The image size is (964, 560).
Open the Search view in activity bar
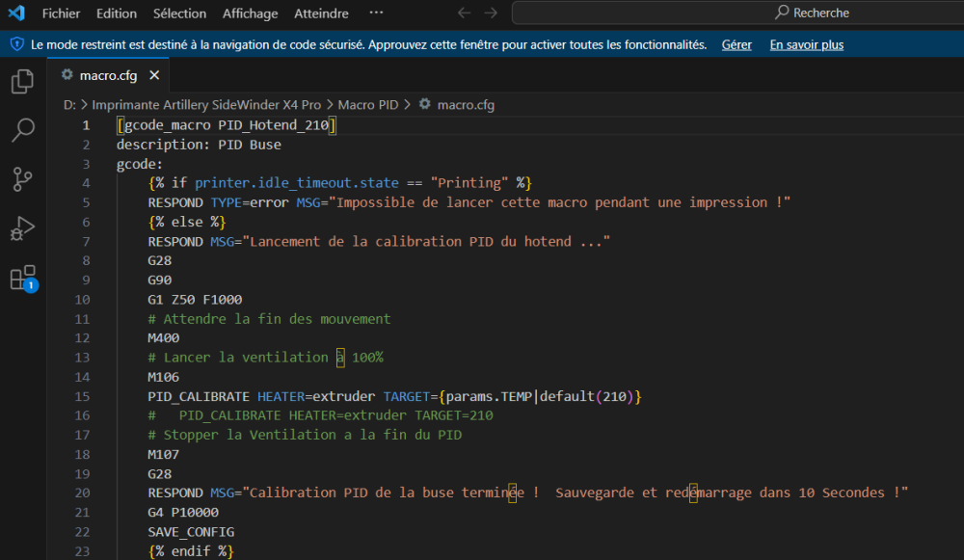click(22, 130)
